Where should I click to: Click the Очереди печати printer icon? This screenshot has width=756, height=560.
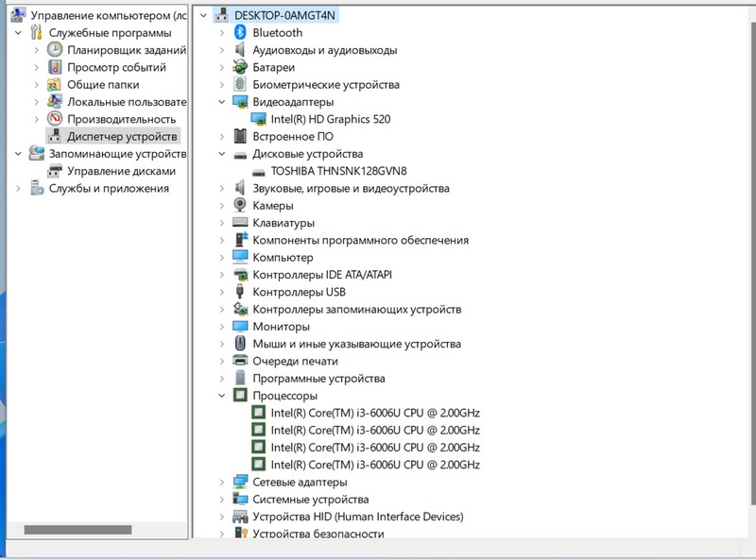point(240,361)
